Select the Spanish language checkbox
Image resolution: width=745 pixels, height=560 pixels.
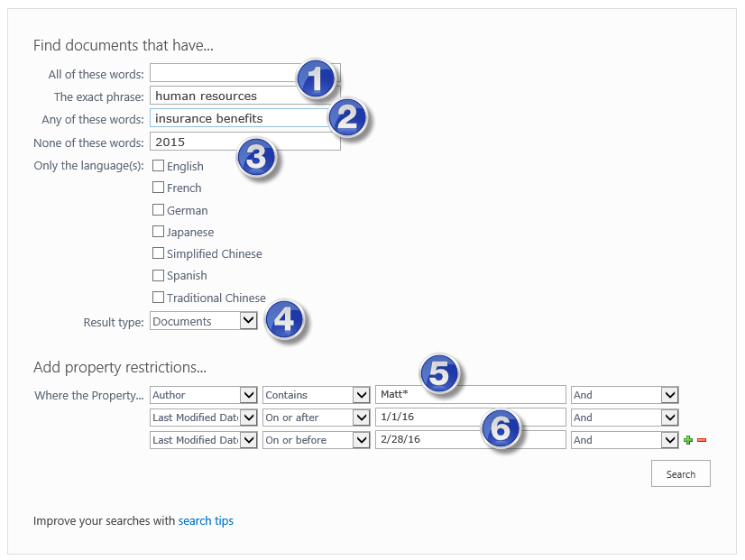click(x=158, y=275)
